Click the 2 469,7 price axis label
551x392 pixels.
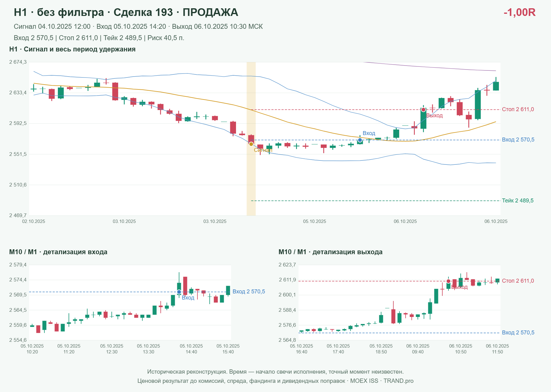(x=18, y=216)
